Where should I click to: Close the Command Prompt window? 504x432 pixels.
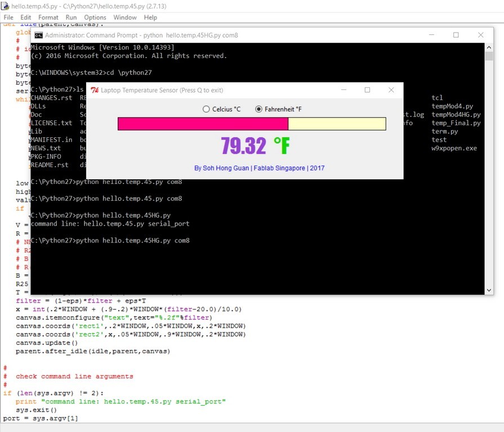click(480, 35)
